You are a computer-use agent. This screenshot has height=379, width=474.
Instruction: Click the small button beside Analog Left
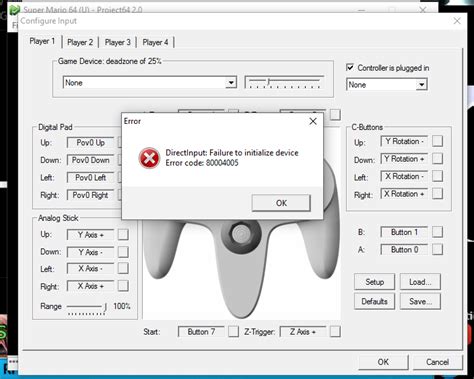[x=123, y=268]
